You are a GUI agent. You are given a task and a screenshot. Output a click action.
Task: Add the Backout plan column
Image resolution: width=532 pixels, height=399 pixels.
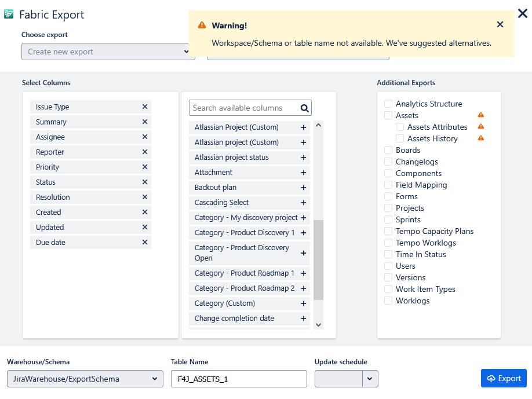tap(303, 188)
